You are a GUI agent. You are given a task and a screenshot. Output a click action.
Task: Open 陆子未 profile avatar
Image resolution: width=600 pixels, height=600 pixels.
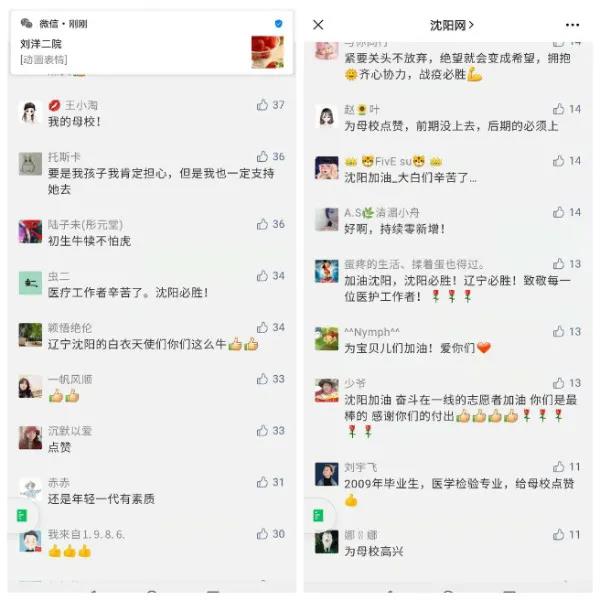[30, 232]
